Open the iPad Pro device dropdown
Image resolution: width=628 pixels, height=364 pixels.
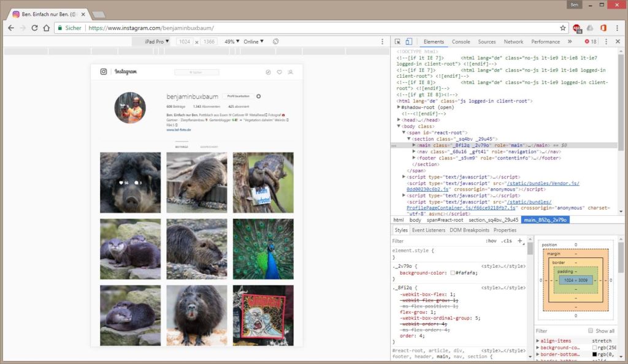click(156, 41)
